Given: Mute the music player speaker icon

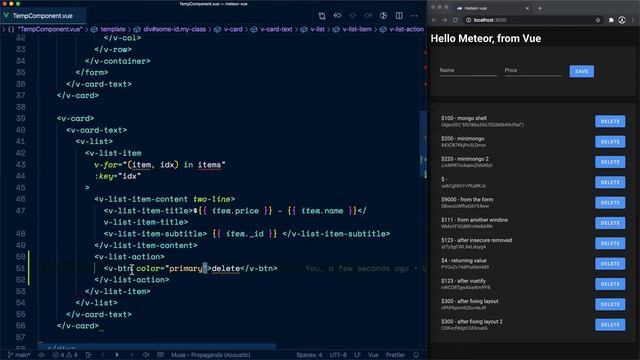Looking at the screenshot, I should (146, 355).
